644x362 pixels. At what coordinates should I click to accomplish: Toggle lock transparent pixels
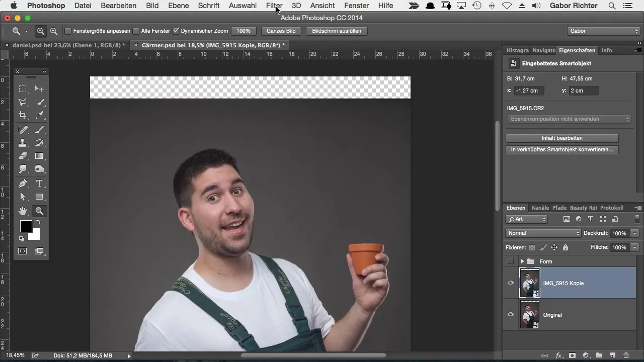click(x=532, y=247)
